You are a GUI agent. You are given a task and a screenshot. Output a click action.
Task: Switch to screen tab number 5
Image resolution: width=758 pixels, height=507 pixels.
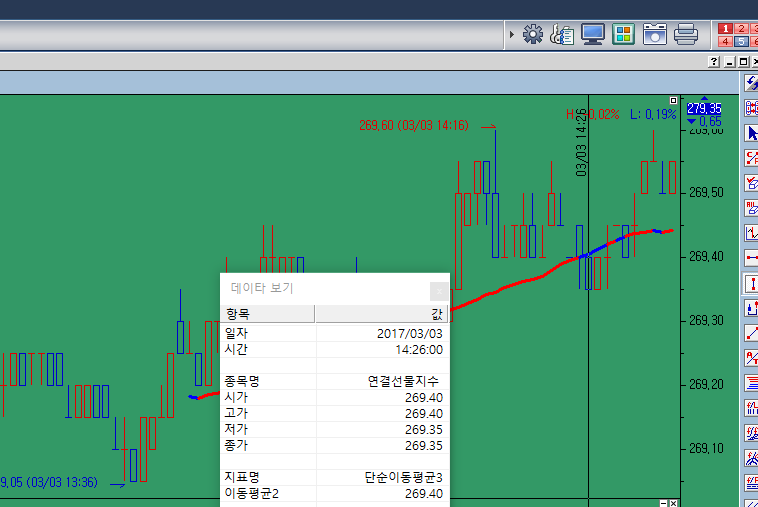coord(741,42)
